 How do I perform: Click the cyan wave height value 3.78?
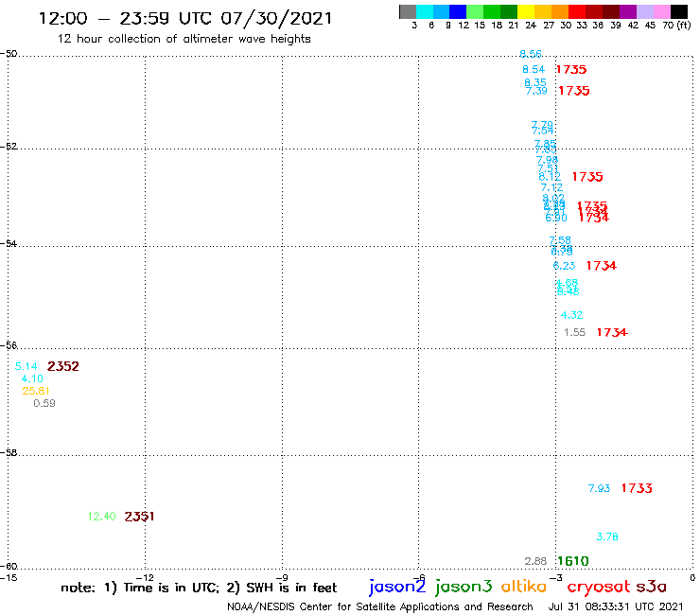point(607,536)
